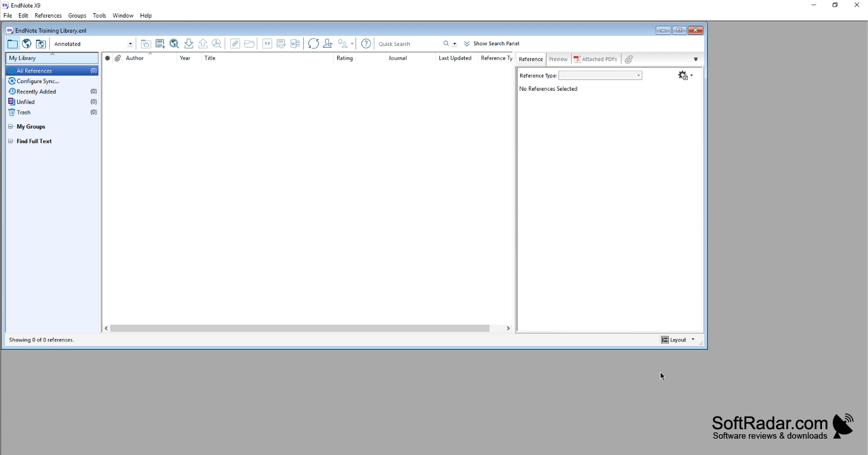The height and width of the screenshot is (455, 868).
Task: Open the References menu
Action: [48, 15]
